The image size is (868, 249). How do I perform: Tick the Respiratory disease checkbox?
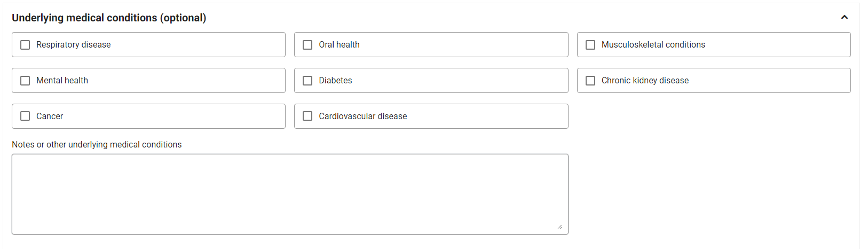tap(25, 45)
